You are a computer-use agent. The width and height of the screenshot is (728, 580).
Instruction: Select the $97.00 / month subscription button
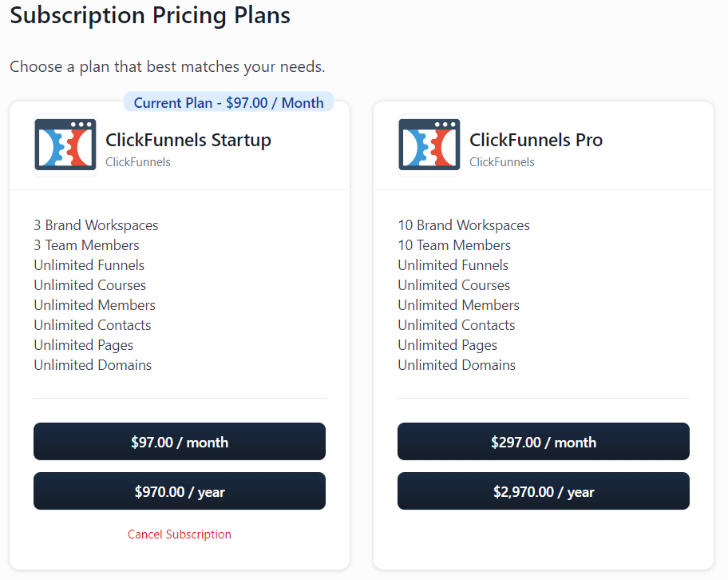179,441
